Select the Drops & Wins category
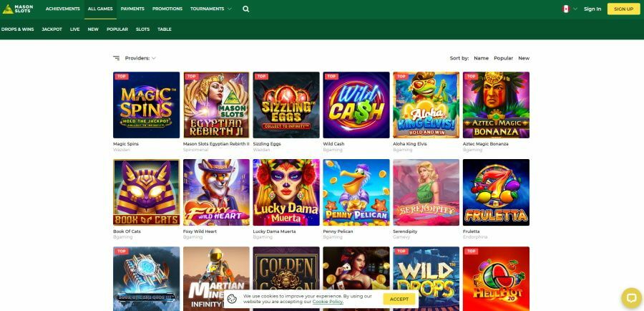 pos(17,29)
